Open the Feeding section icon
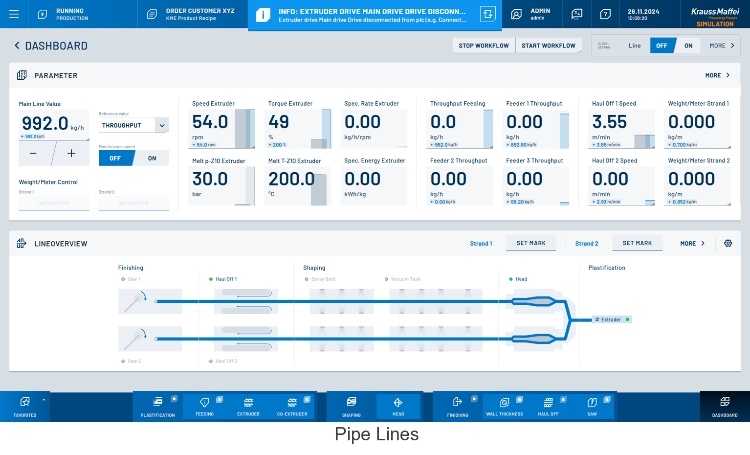This screenshot has height=455, width=750. pyautogui.click(x=205, y=404)
